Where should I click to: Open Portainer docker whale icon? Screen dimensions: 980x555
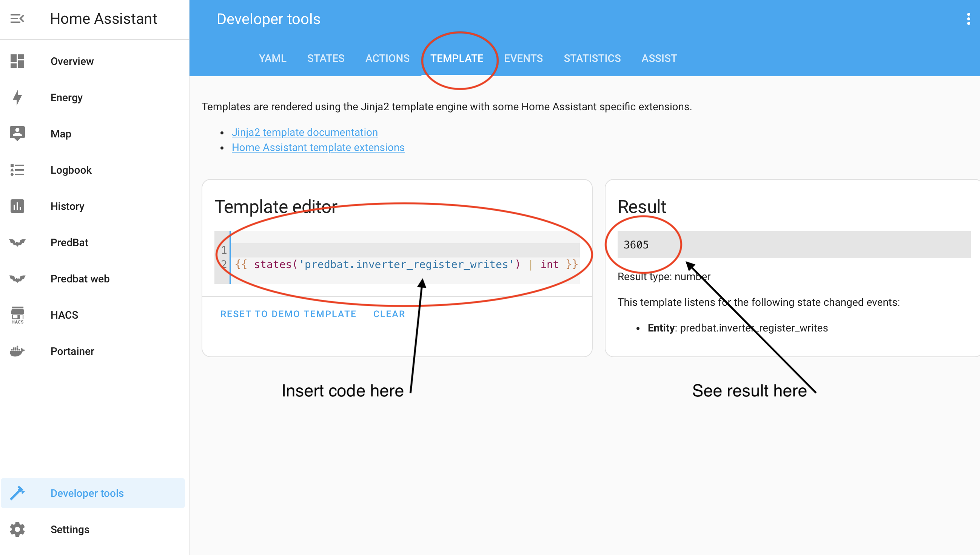point(17,351)
